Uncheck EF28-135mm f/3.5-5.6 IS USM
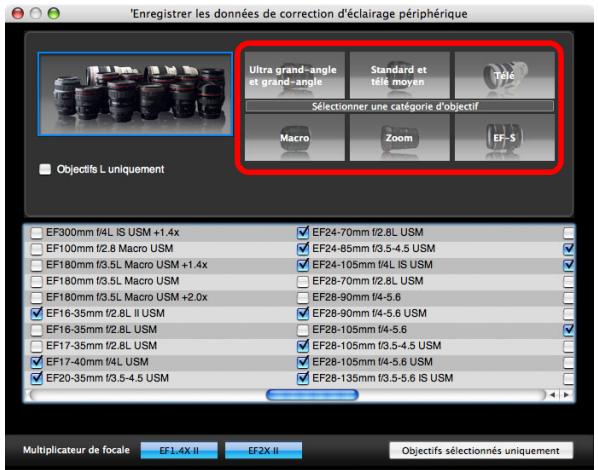The width and height of the screenshot is (598, 470). click(303, 378)
